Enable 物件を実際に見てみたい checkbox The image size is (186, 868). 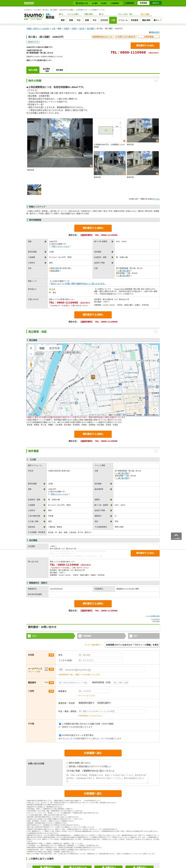pyautogui.click(x=67, y=763)
